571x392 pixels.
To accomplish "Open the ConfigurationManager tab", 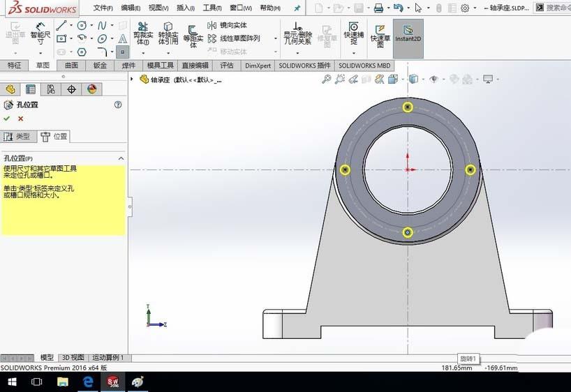I will [51, 89].
